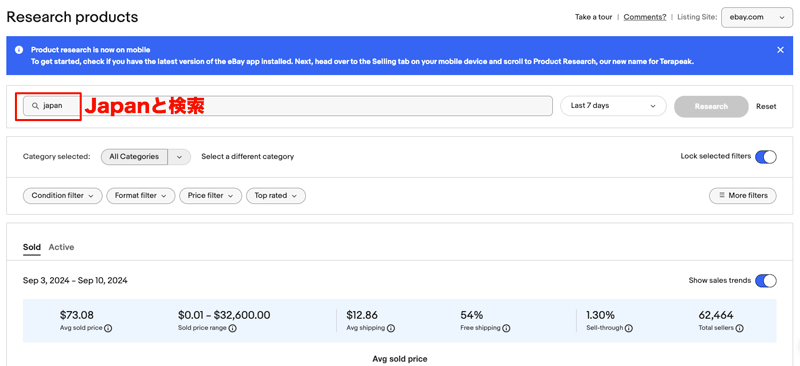Click the Comments? link

644,17
